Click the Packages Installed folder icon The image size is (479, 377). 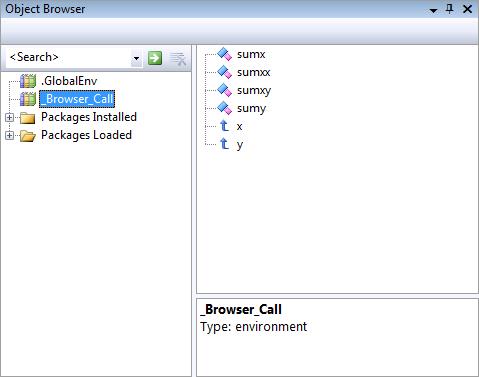click(x=27, y=118)
